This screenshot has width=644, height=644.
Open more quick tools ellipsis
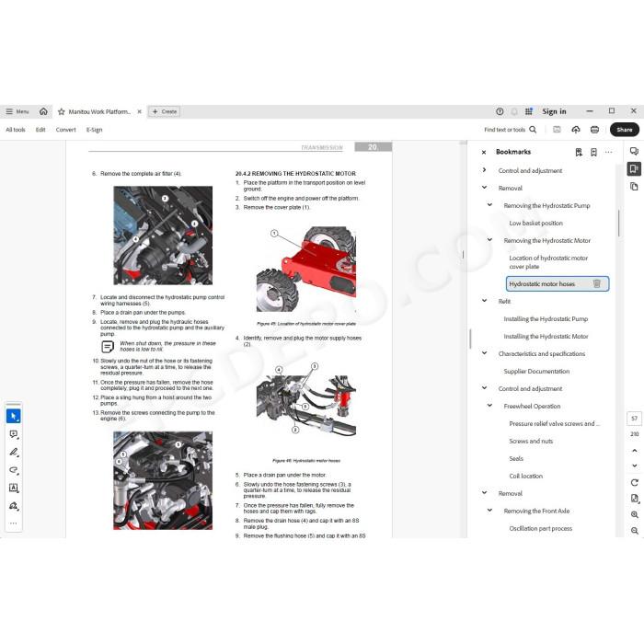[14, 523]
